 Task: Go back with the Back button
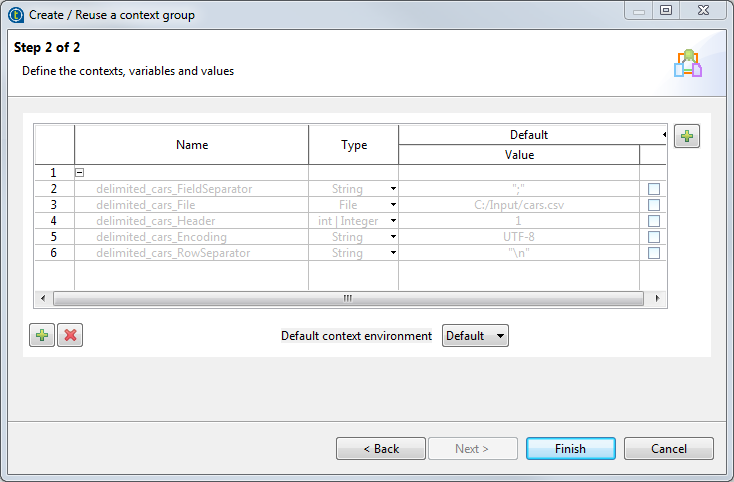coord(380,449)
